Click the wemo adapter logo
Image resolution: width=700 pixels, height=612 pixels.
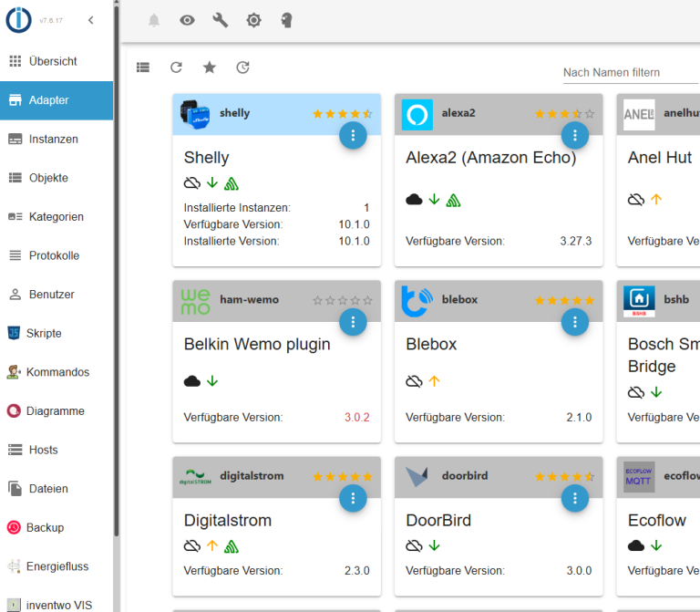pyautogui.click(x=195, y=302)
